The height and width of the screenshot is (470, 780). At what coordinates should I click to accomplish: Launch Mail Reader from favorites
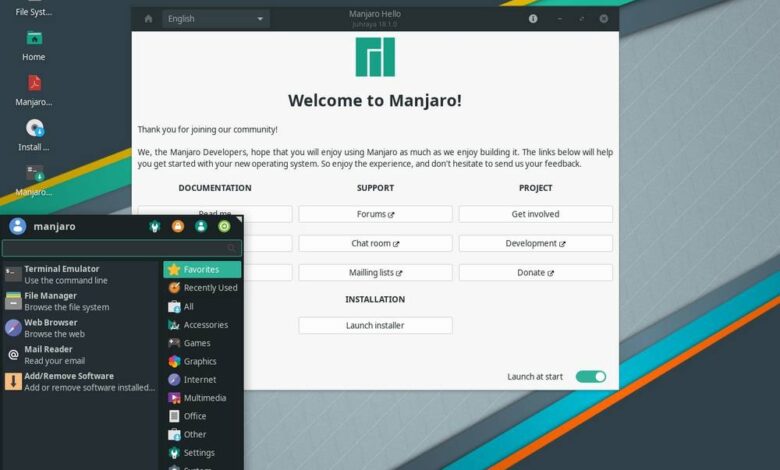coord(81,355)
